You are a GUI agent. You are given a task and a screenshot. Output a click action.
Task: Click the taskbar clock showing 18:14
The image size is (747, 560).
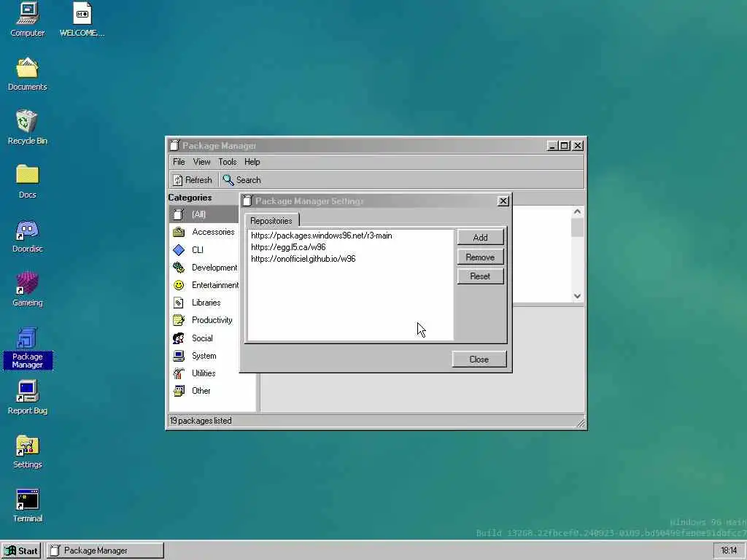[729, 551]
